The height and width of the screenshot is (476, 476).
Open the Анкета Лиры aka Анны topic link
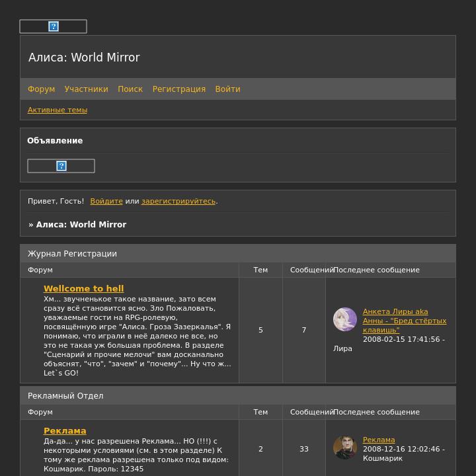[405, 321]
